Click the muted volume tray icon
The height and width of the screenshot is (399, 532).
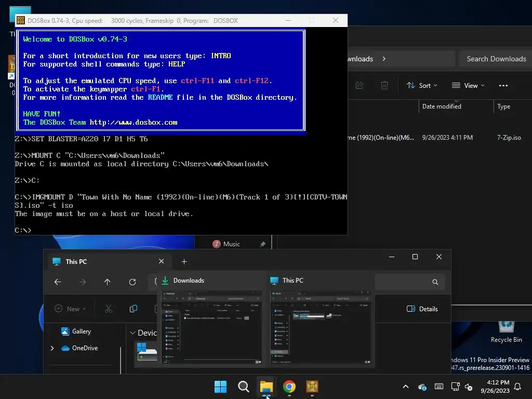click(469, 387)
